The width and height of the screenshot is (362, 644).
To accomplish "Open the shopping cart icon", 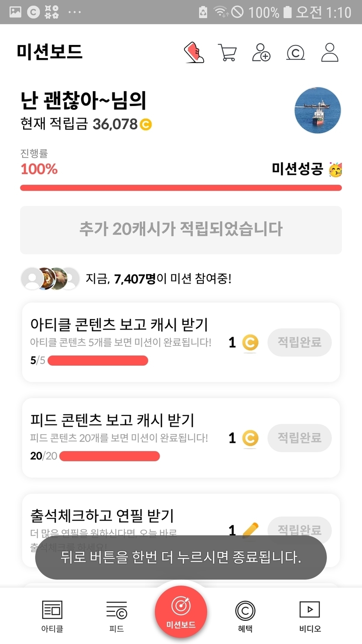I will 227,53.
